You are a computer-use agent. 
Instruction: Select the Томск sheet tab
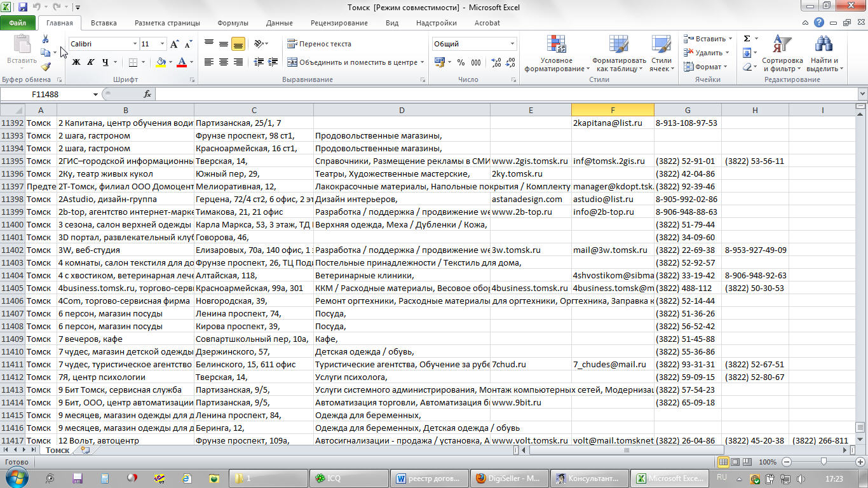[57, 450]
